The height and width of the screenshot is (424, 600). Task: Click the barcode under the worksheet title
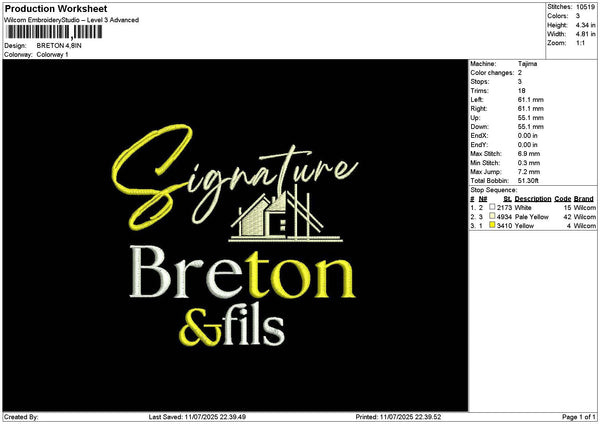pyautogui.click(x=54, y=32)
